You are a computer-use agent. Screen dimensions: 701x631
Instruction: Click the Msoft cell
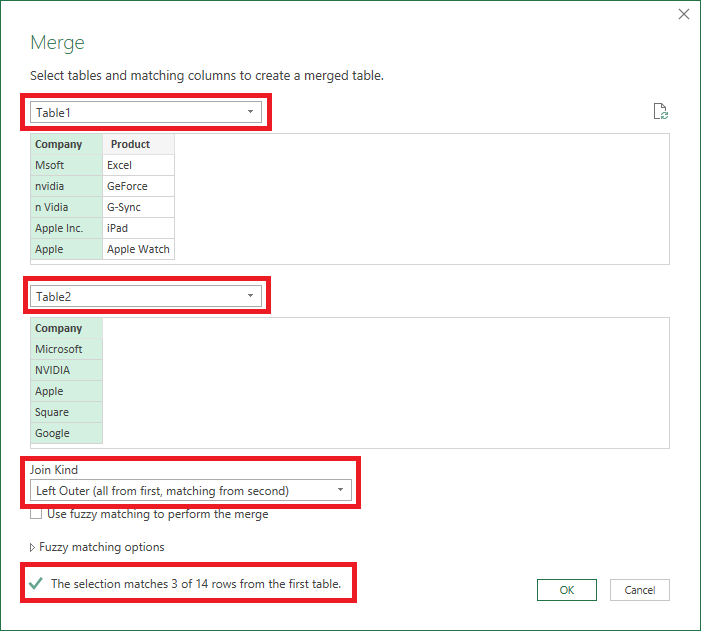pyautogui.click(x=67, y=165)
